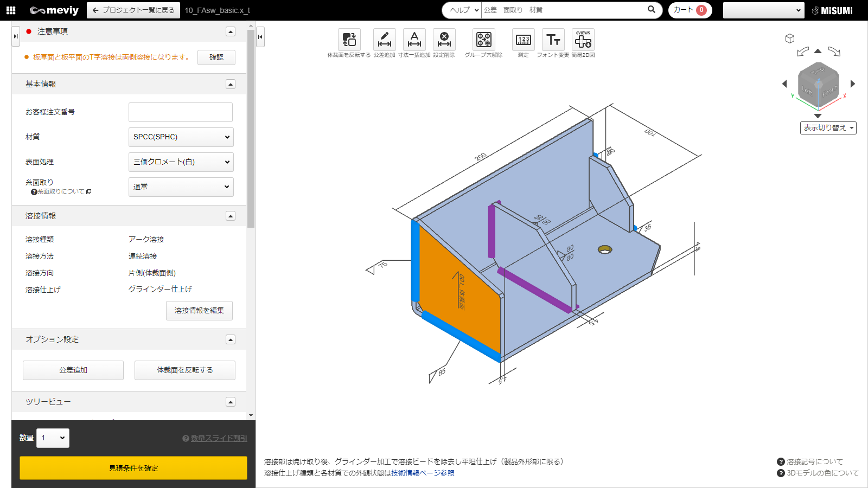
Task: Open the フォント変更 tool
Action: [x=553, y=40]
